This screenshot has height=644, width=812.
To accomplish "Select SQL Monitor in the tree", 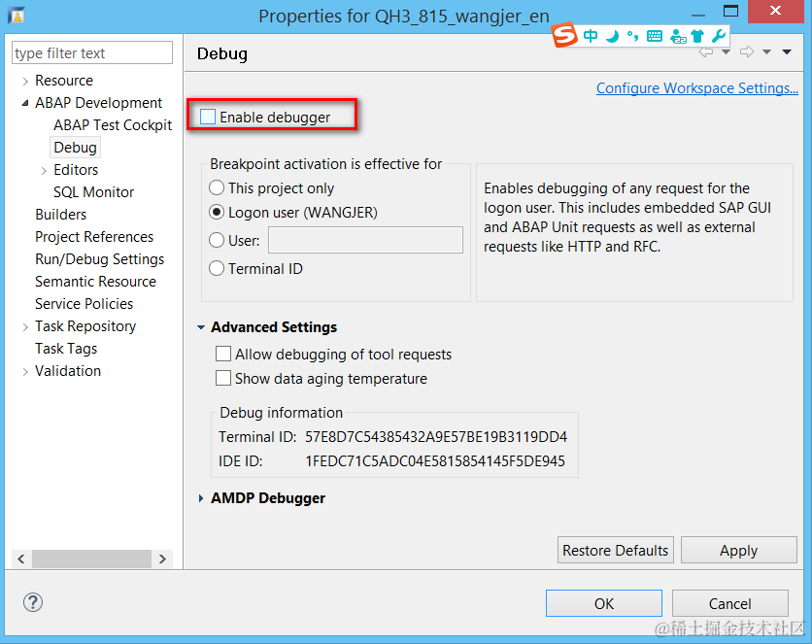I will point(94,192).
